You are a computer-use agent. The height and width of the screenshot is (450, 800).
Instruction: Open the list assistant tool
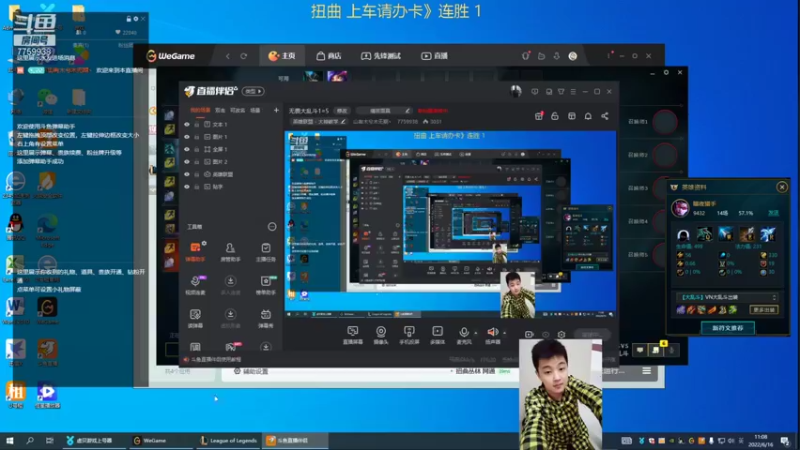click(x=265, y=285)
